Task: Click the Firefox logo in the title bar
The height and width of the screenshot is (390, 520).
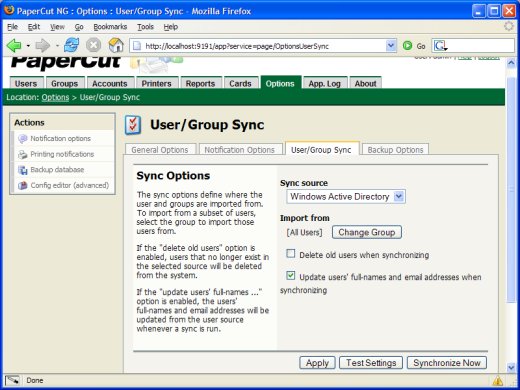Action: [9, 10]
